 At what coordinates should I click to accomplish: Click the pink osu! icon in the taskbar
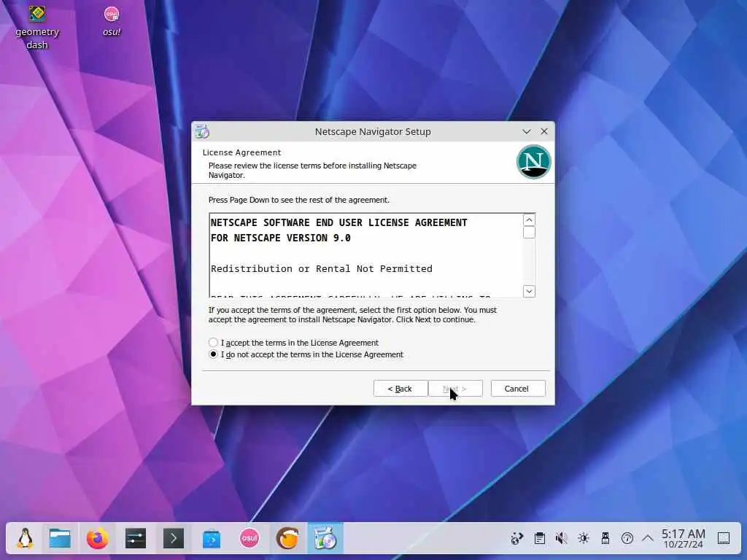[x=249, y=539]
